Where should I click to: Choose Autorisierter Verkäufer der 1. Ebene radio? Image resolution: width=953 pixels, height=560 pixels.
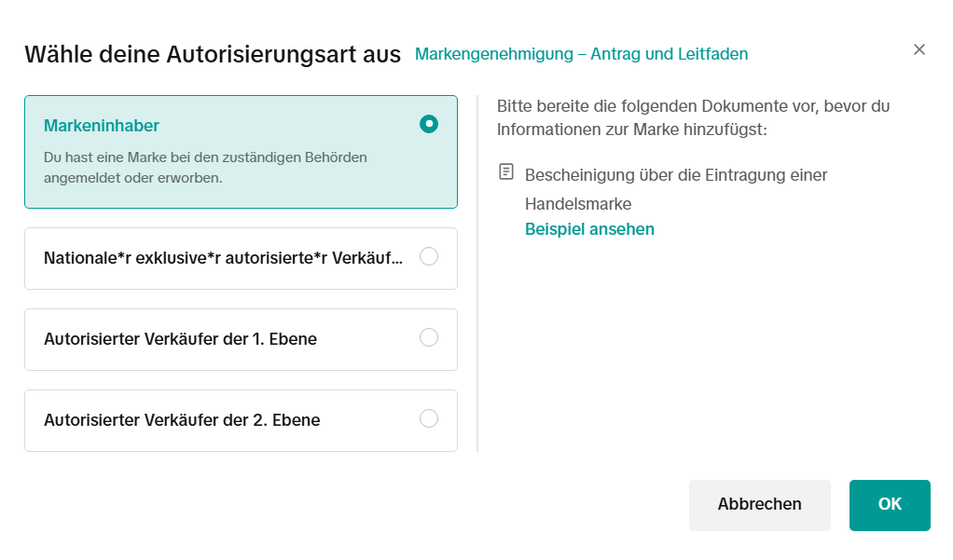(x=429, y=337)
